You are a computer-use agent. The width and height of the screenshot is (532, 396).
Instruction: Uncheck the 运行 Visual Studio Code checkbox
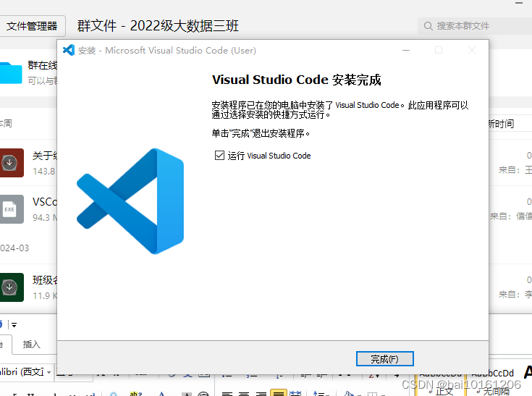point(219,156)
